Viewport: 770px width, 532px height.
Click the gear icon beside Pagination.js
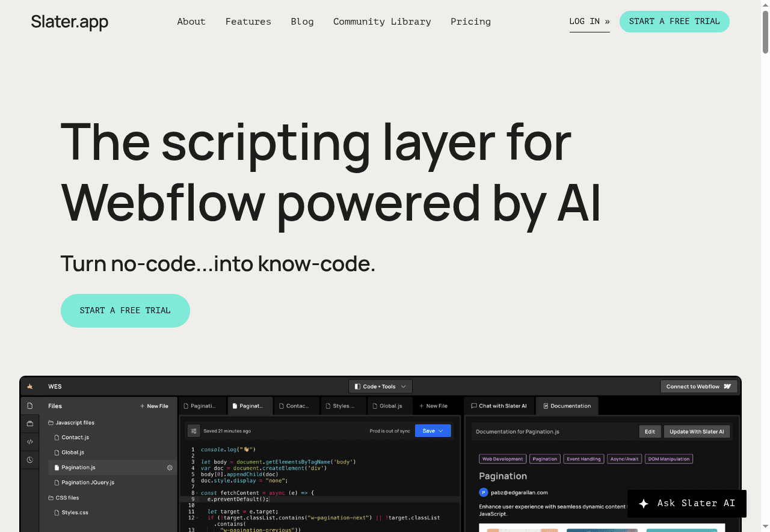click(170, 468)
